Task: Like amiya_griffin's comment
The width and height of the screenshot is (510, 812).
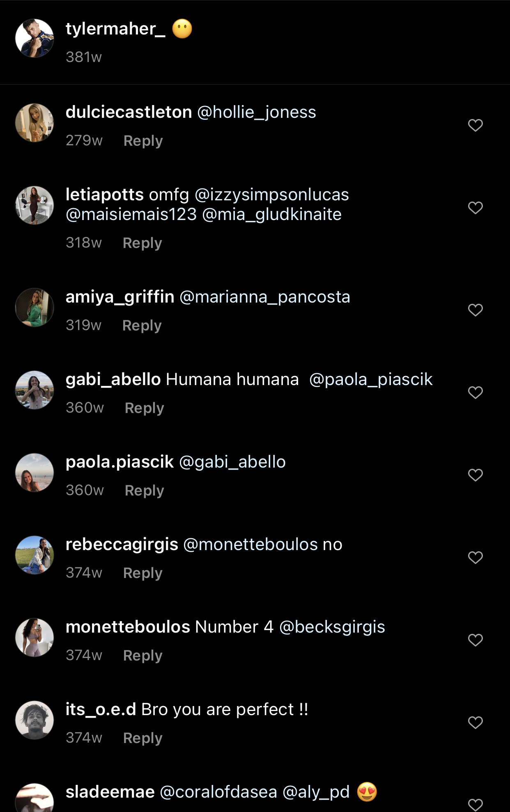Action: tap(475, 310)
